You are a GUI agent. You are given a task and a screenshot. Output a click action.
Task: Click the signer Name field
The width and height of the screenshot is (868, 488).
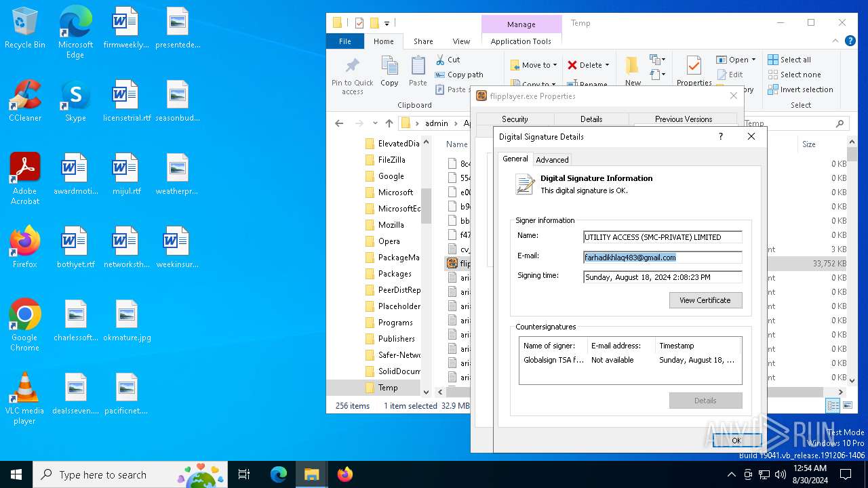663,237
